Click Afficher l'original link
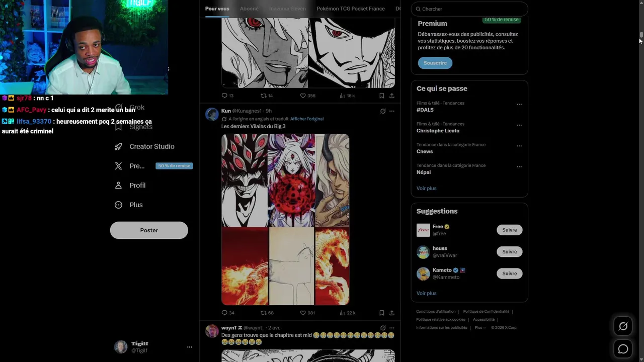Viewport: 644px width, 362px height. click(x=307, y=119)
